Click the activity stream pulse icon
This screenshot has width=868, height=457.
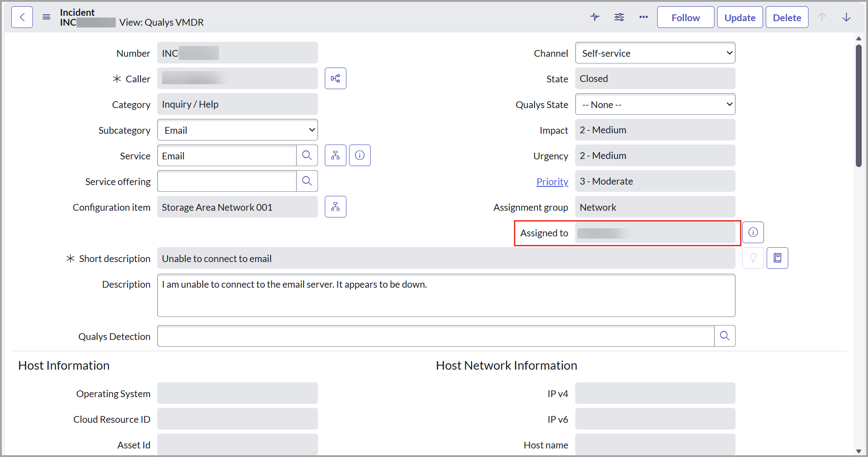tap(595, 17)
